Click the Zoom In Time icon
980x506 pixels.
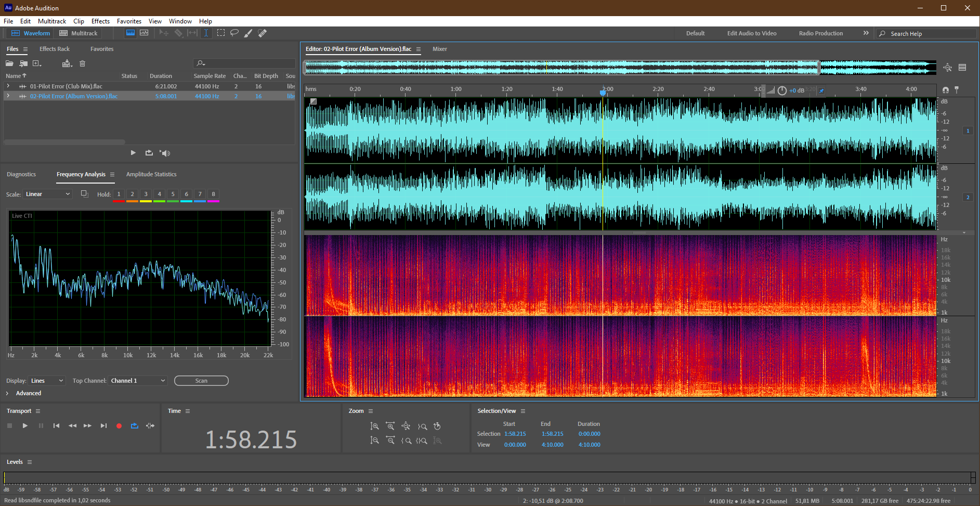point(390,426)
